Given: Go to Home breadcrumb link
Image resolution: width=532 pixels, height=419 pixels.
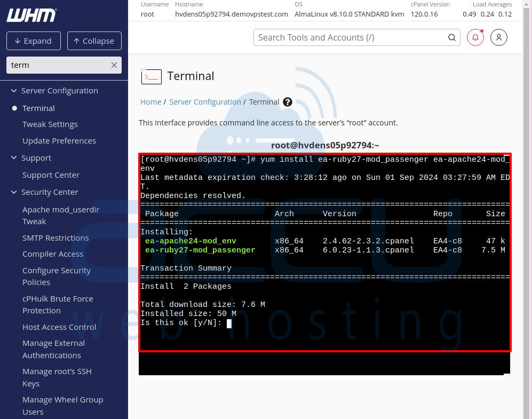Looking at the screenshot, I should (150, 102).
